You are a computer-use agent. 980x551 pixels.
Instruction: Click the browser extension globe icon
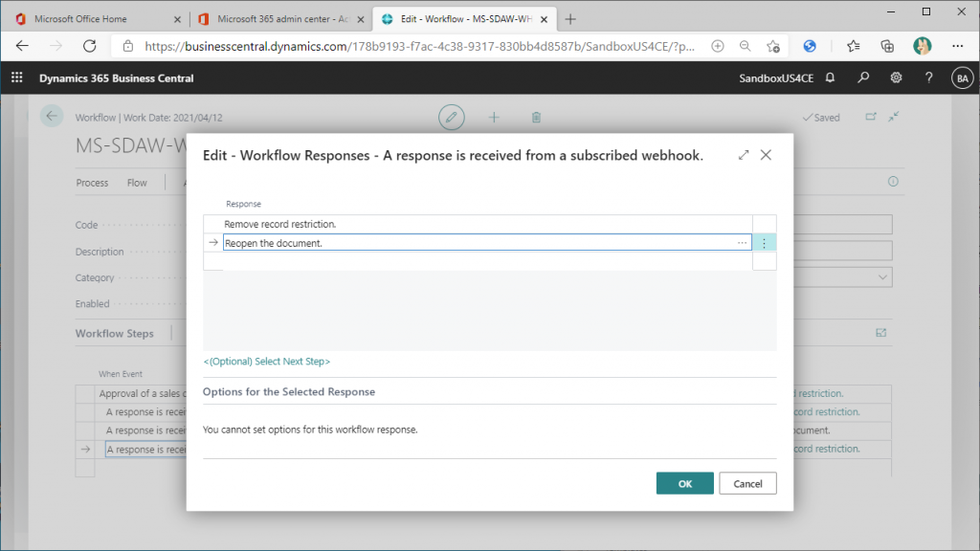[x=810, y=46]
